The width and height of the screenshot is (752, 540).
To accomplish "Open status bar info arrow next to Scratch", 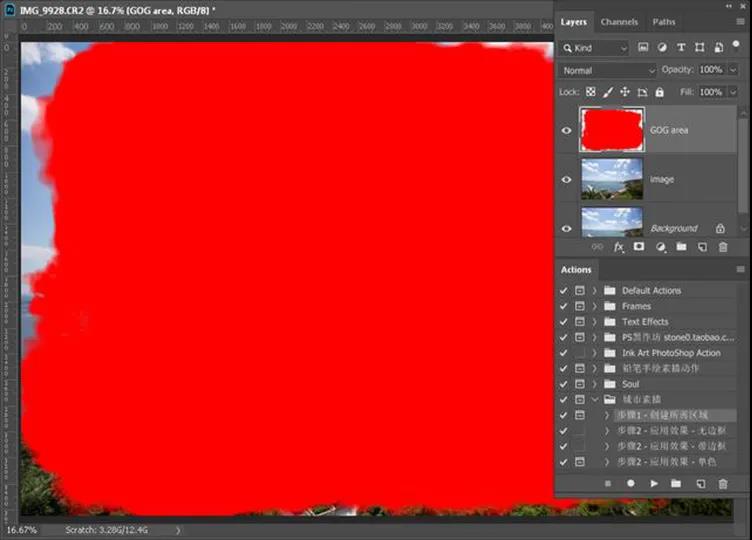I will [178, 530].
